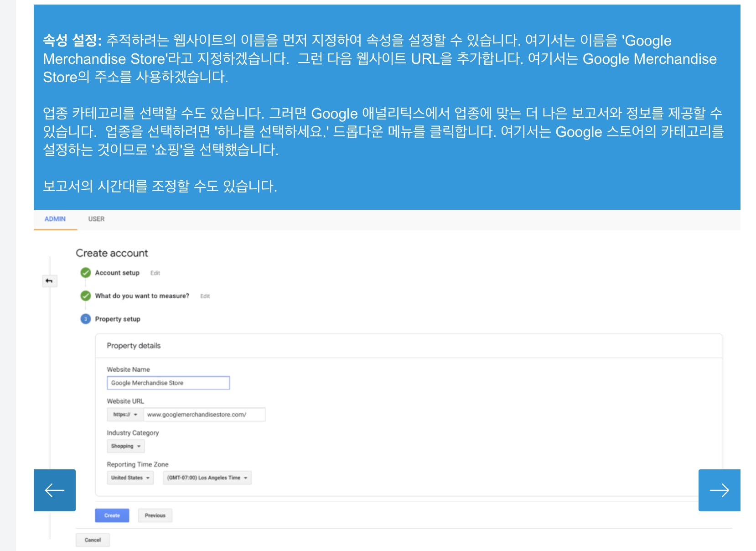Viewport: 756px width, 551px height.
Task: Edit the Account setup step
Action: 155,273
